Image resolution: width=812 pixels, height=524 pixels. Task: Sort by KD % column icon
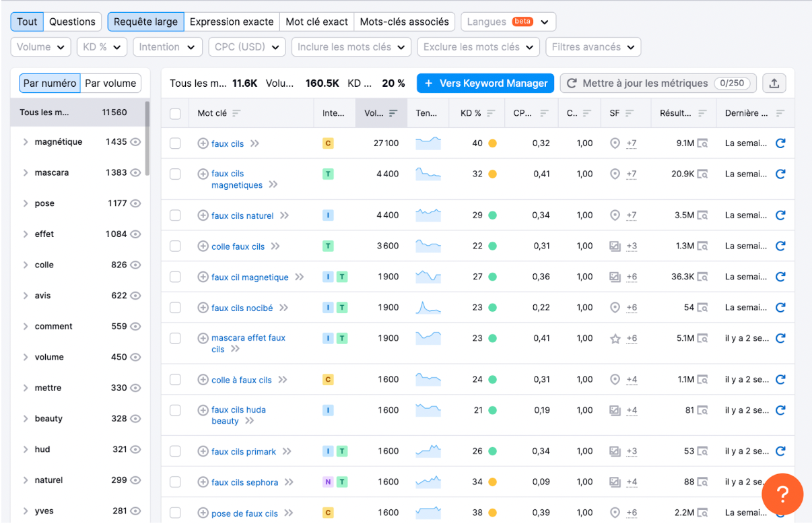tap(491, 113)
